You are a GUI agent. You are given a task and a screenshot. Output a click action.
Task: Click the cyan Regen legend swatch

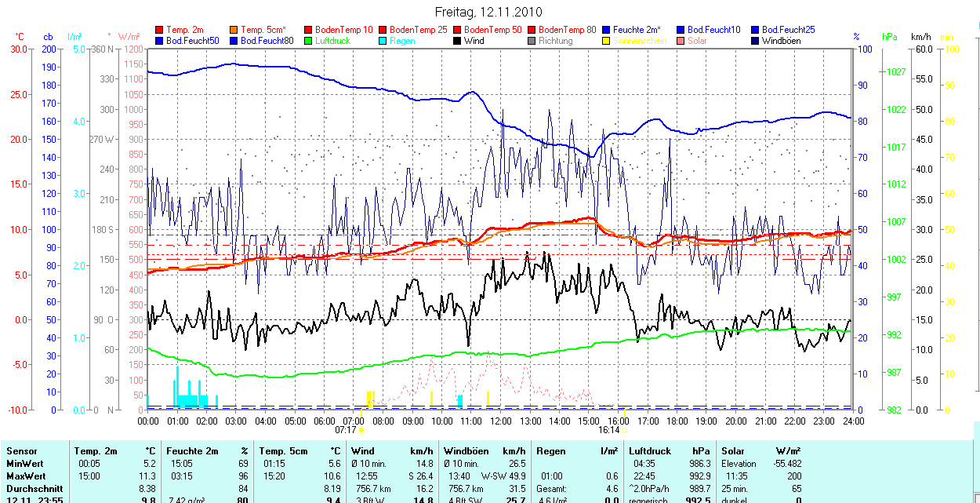tap(383, 41)
